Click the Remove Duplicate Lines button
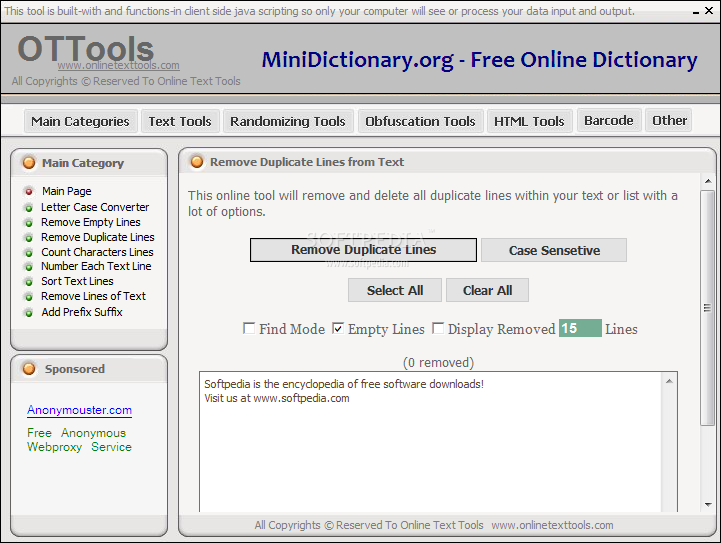The height and width of the screenshot is (543, 721). [363, 250]
